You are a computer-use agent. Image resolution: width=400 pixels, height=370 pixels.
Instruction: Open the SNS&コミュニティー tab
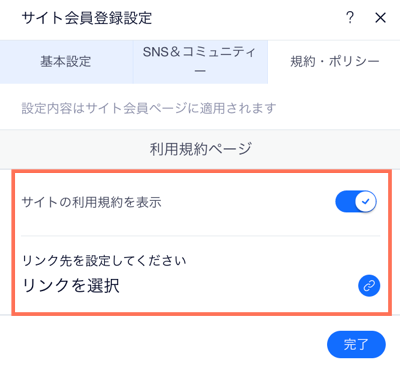(x=200, y=62)
